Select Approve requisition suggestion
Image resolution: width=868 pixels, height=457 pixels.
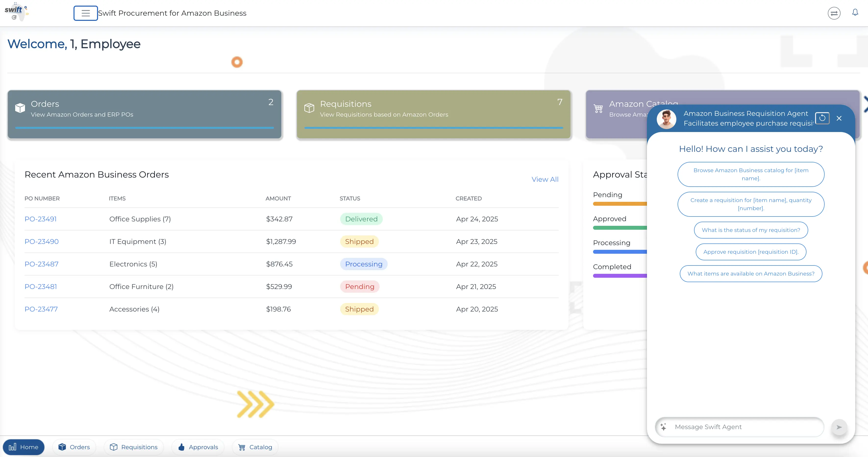[751, 252]
